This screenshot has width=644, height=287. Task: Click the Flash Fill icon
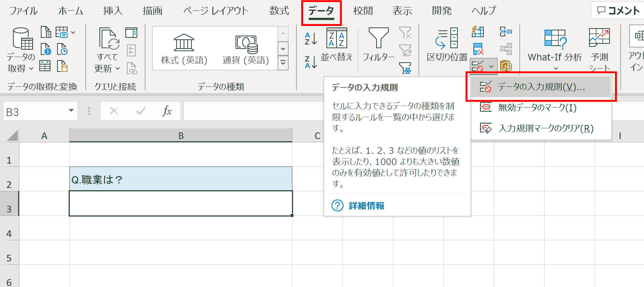pyautogui.click(x=478, y=32)
